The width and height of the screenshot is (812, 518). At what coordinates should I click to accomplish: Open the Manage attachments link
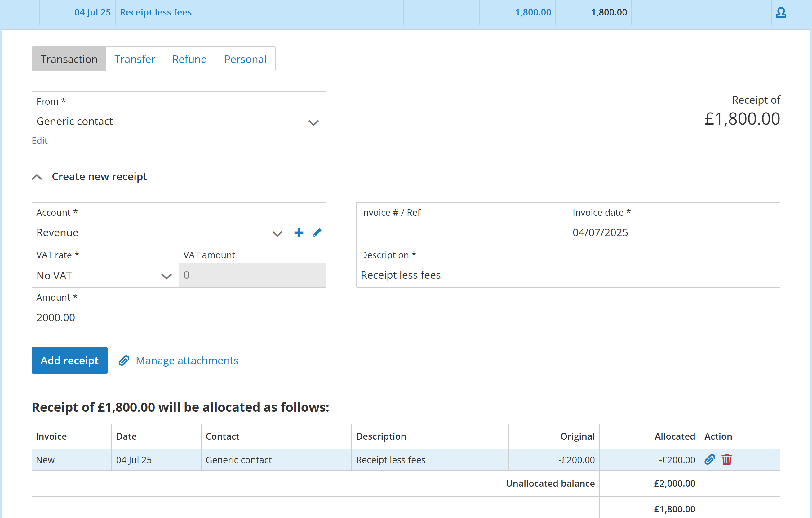(x=187, y=361)
